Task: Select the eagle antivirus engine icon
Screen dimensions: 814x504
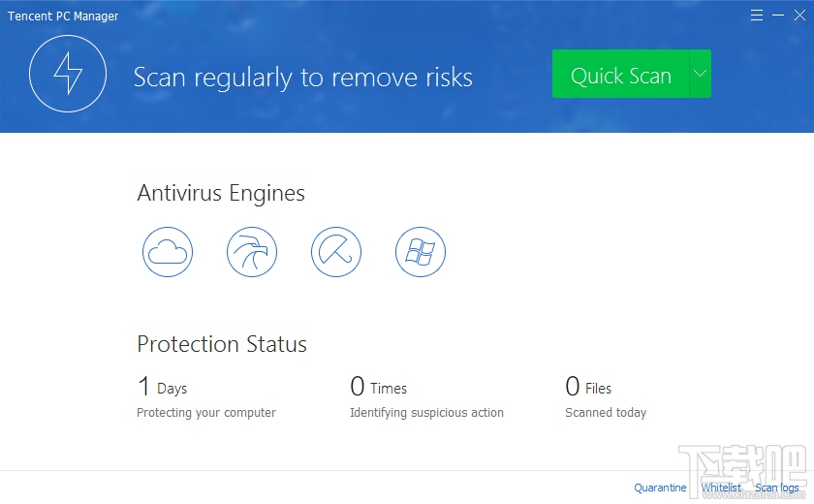Action: pos(252,253)
